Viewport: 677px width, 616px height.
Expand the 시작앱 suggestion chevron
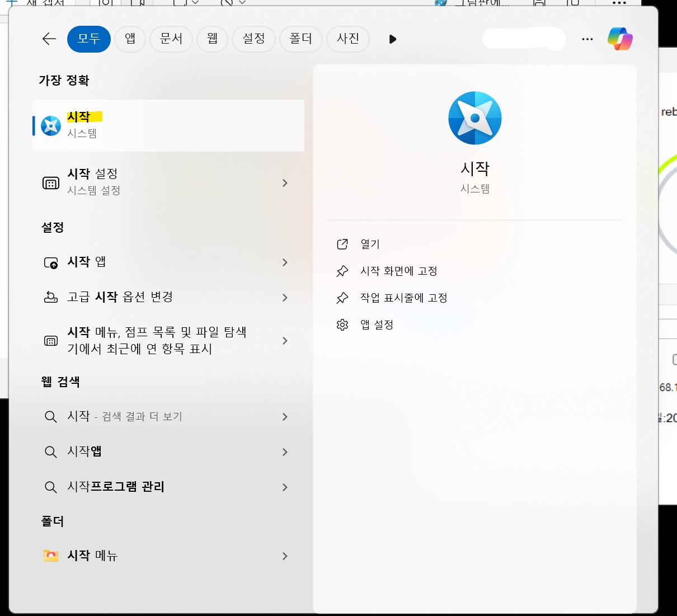[x=285, y=452]
